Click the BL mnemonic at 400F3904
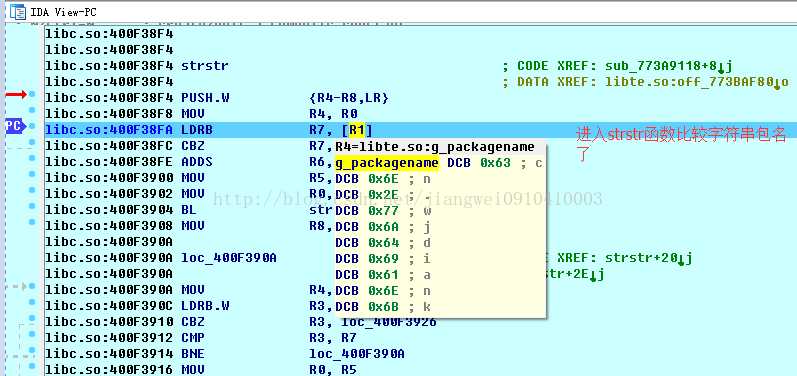Screen dimensions: 797x376 pyautogui.click(x=189, y=210)
